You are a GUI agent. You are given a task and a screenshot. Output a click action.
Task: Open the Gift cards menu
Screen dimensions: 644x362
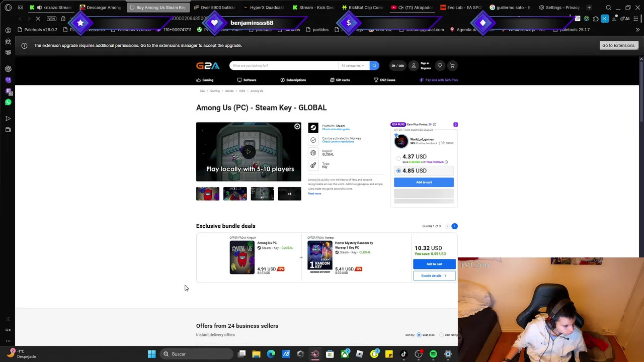click(x=340, y=80)
